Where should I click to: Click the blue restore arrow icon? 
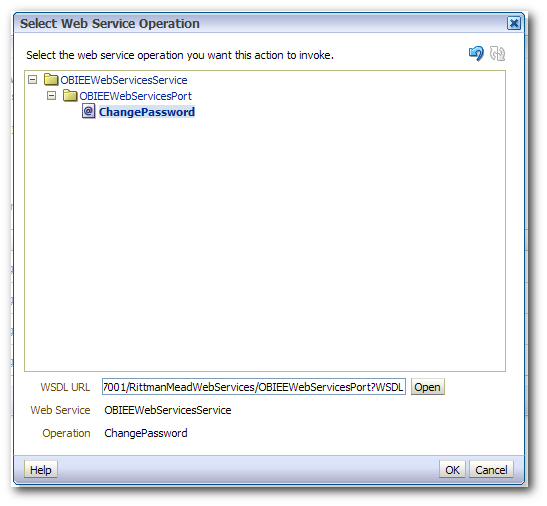(x=476, y=53)
